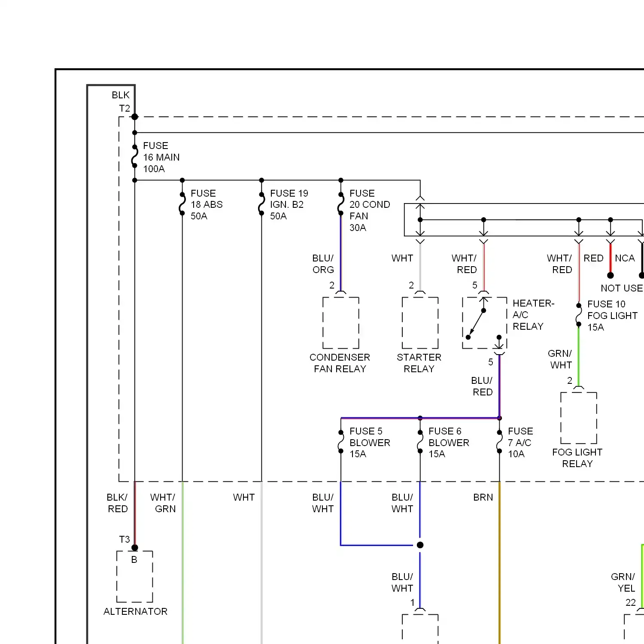Click the green GRN/WHT wire segment

pyautogui.click(x=579, y=356)
